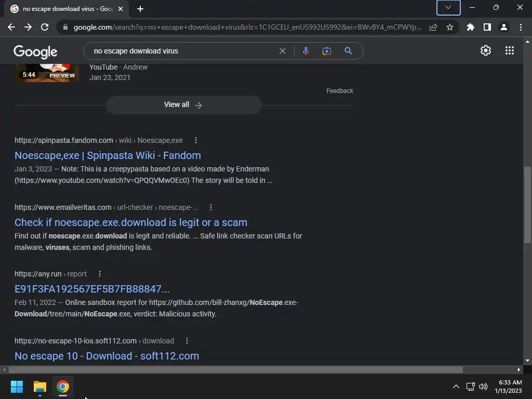Play the 5:44 video preview thumbnail
Image resolution: width=532 pixels, height=399 pixels.
tap(47, 73)
